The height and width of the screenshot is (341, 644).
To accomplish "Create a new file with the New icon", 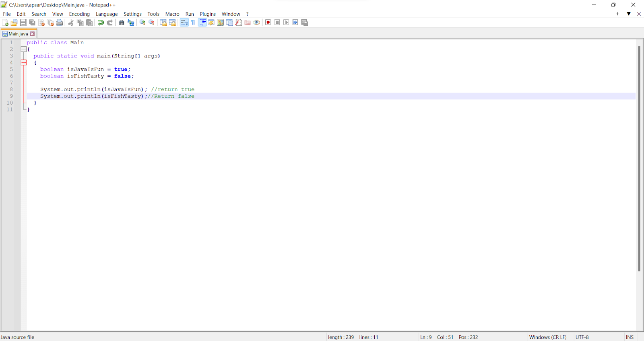I will coord(5,23).
